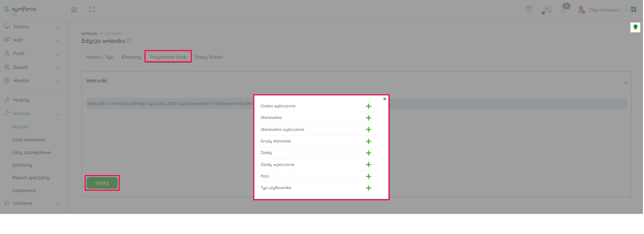Click the Wnioski breadcrumb link
The width and height of the screenshot is (644, 234).
click(x=90, y=33)
